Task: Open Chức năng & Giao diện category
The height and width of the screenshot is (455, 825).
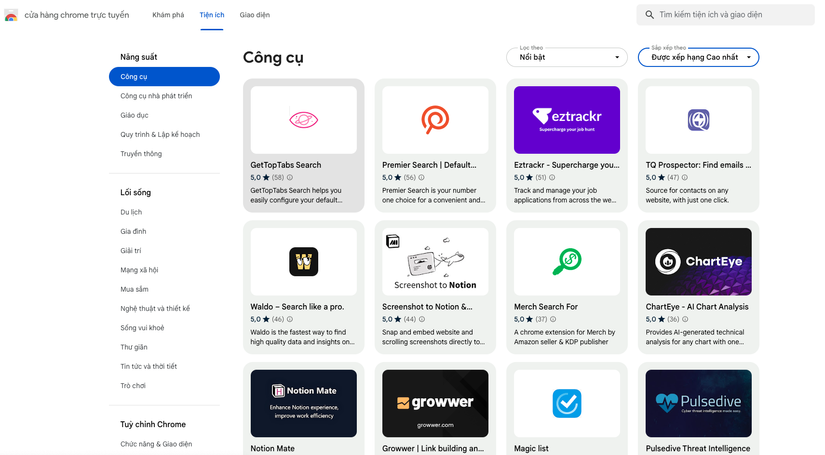Action: tap(156, 444)
